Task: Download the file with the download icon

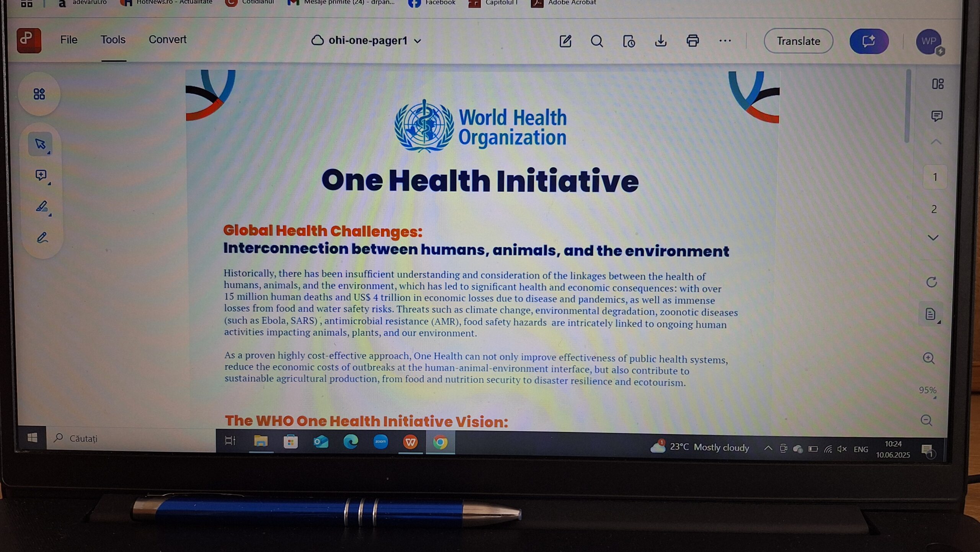Action: [661, 41]
